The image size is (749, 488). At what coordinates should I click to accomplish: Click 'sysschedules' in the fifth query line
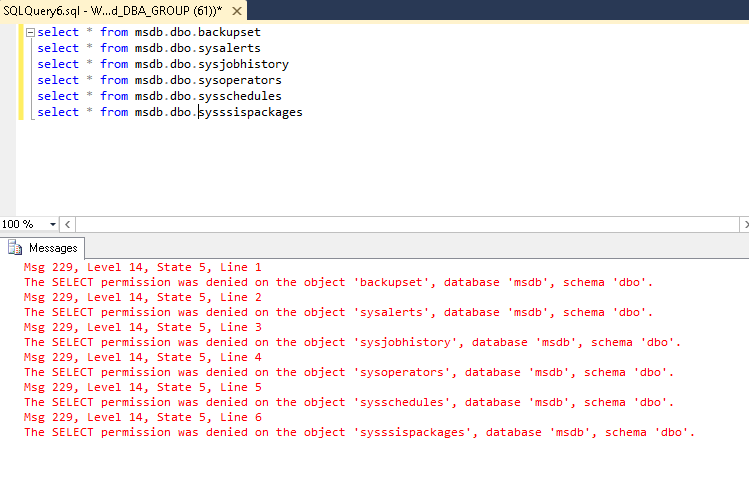pos(240,96)
